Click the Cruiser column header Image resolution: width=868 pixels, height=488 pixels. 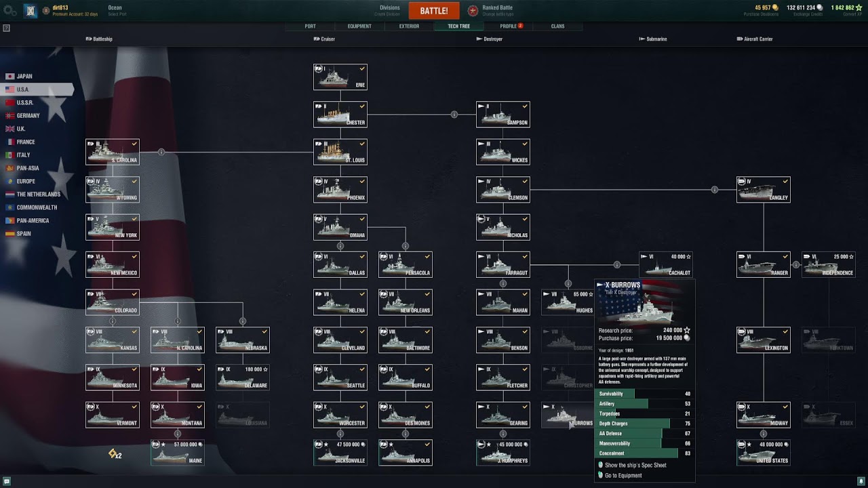pos(324,39)
